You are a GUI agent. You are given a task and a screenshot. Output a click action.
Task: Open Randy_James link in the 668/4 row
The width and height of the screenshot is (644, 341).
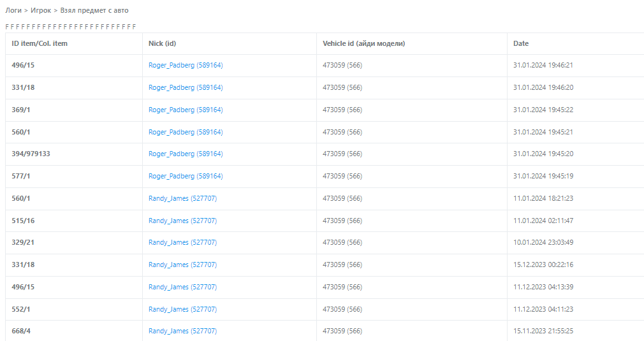coord(182,331)
